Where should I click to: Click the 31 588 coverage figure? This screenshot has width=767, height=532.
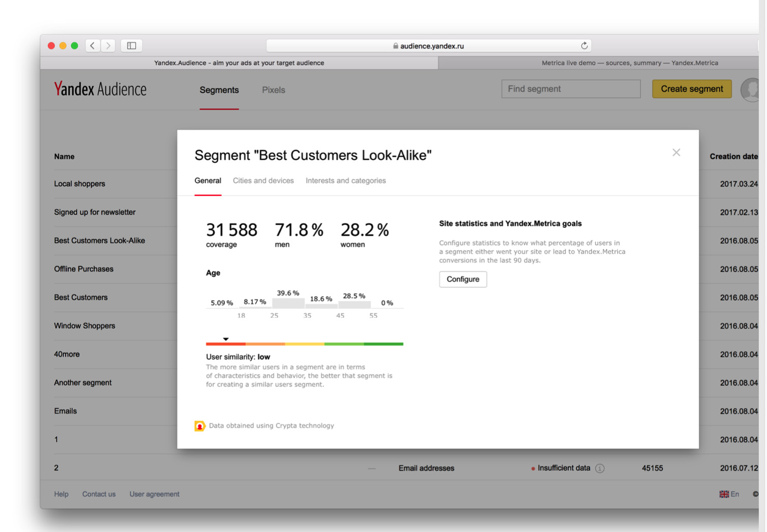tap(231, 230)
